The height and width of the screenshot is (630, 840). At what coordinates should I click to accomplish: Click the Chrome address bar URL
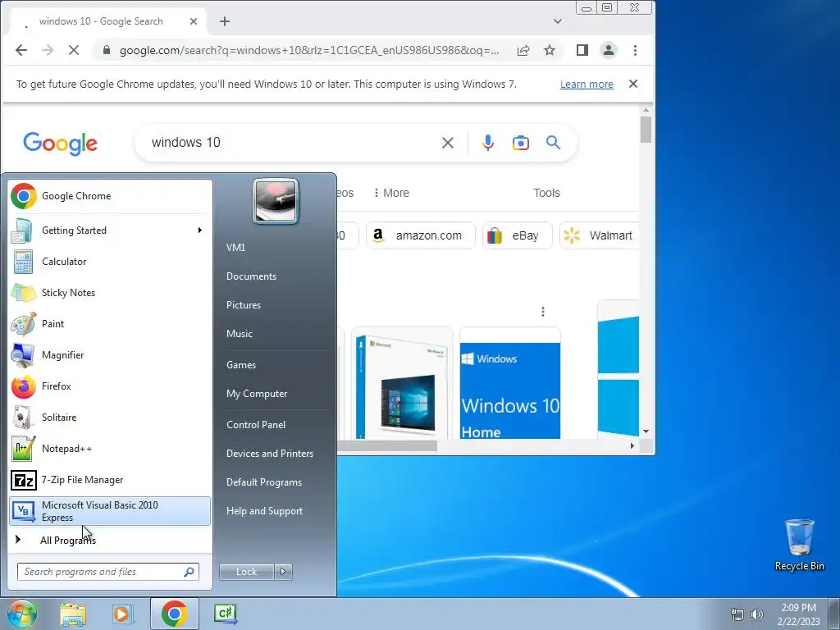pyautogui.click(x=309, y=50)
